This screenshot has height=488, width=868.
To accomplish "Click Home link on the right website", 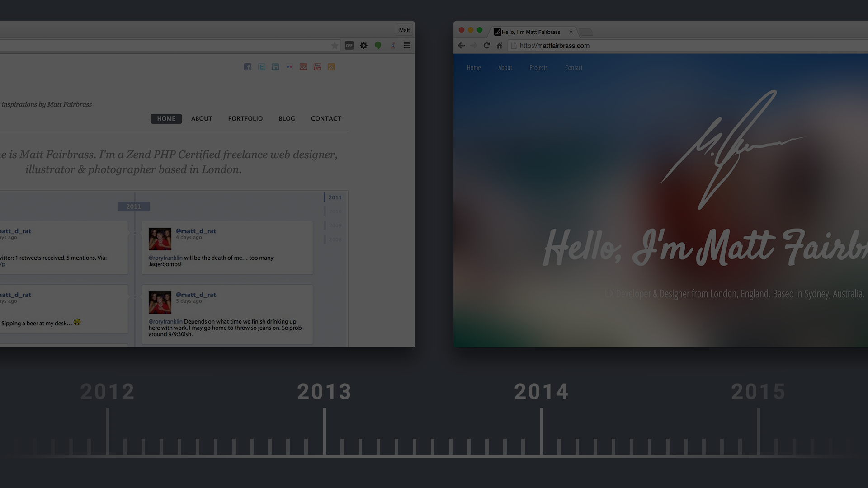I will coord(474,68).
